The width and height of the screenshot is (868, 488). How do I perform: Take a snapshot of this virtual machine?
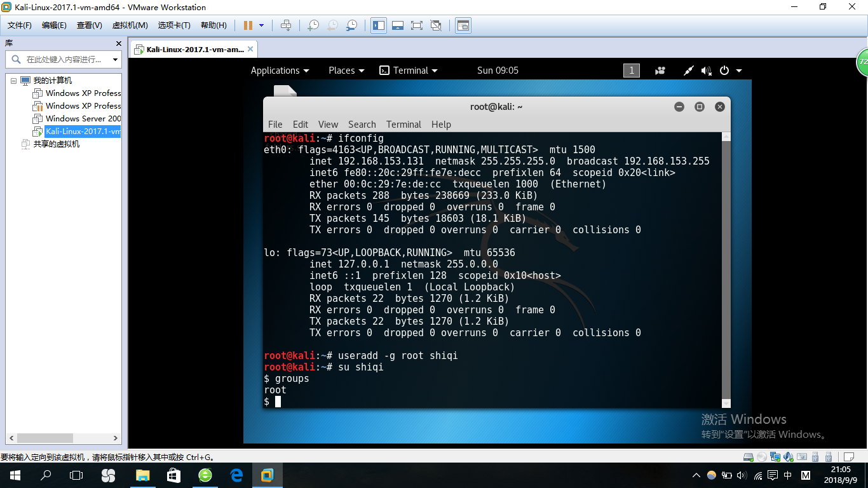click(313, 25)
